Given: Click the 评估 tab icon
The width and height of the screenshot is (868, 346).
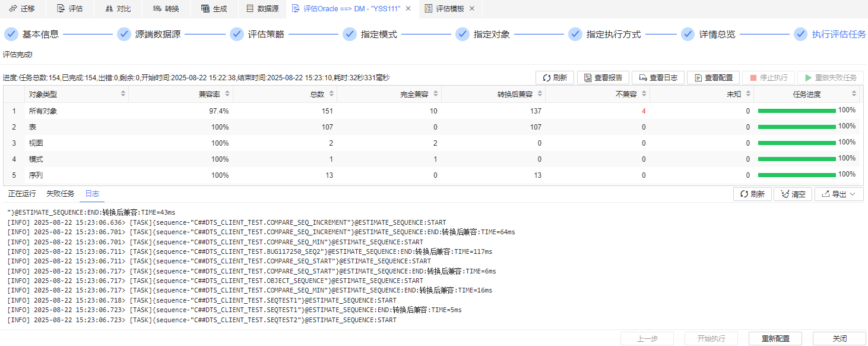Looking at the screenshot, I should pos(59,9).
